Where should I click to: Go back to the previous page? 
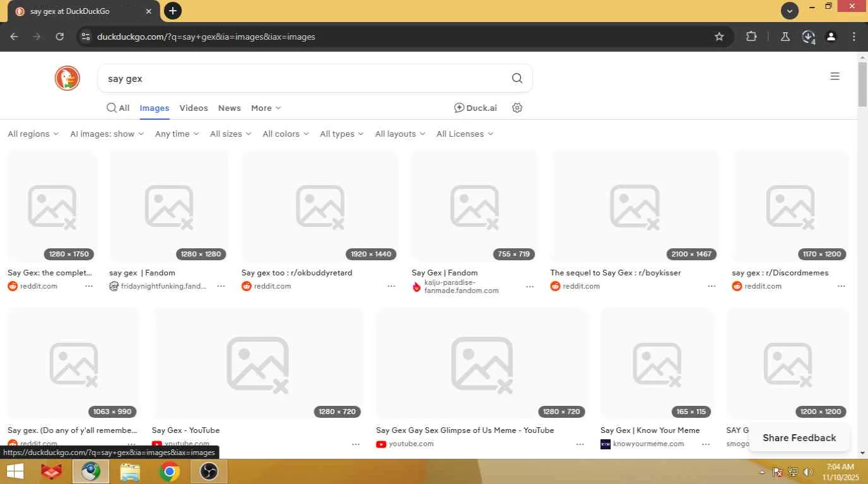coord(14,37)
